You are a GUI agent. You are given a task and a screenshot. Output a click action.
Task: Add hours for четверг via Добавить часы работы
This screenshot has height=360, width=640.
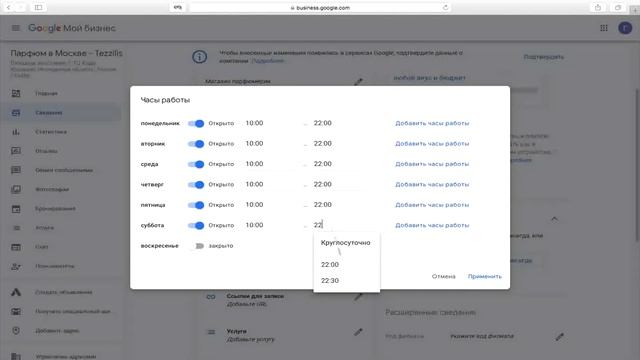432,184
